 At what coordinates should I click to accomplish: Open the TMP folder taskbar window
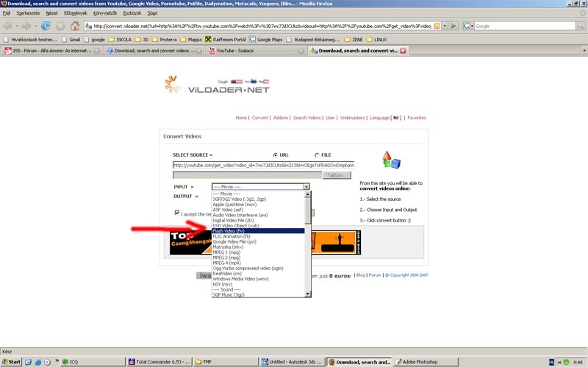226,361
